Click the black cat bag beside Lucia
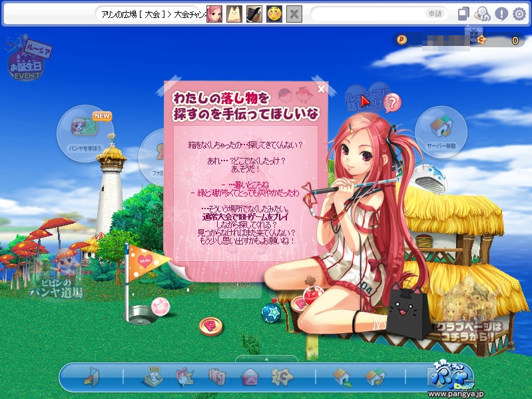The height and width of the screenshot is (399, 532). click(407, 312)
